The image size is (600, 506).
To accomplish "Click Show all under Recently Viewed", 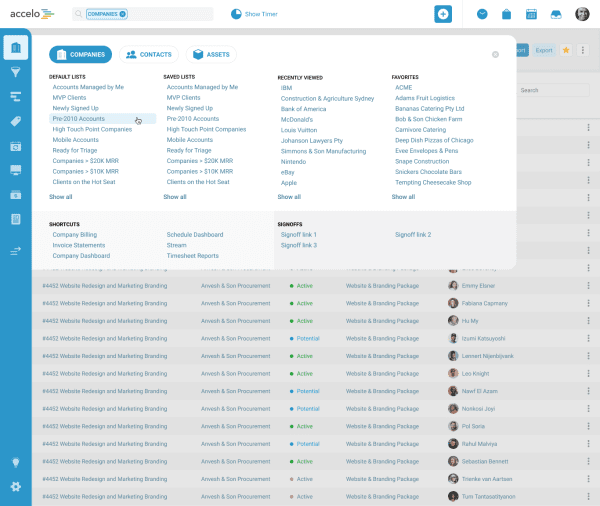I will click(x=289, y=197).
